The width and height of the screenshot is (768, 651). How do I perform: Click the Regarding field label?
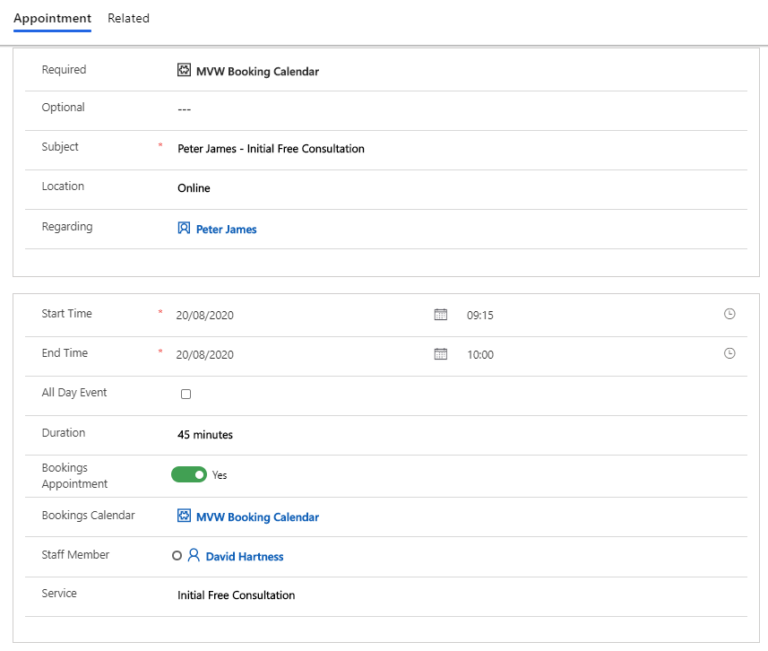click(x=67, y=227)
